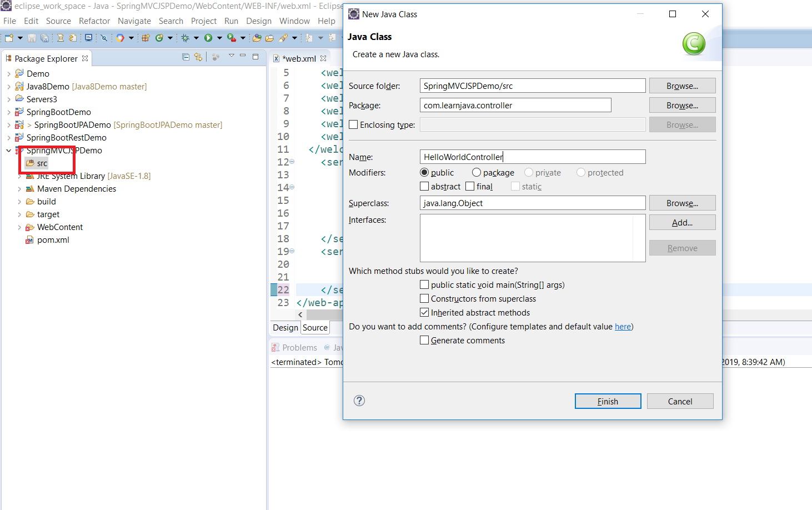This screenshot has height=510, width=812.
Task: Collapse the SpringMVCJSPDemo project tree
Action: pos(9,151)
